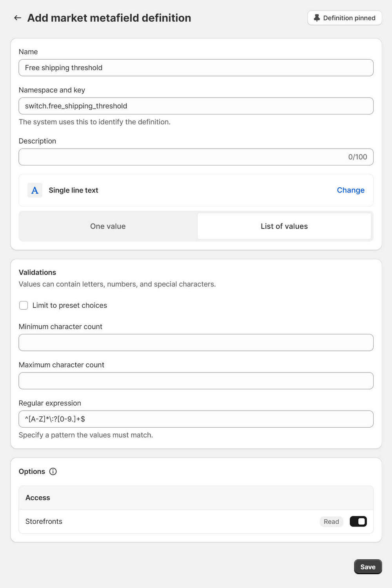Viewport: 392px width, 588px height.
Task: Click the Regular expression input
Action: click(196, 419)
